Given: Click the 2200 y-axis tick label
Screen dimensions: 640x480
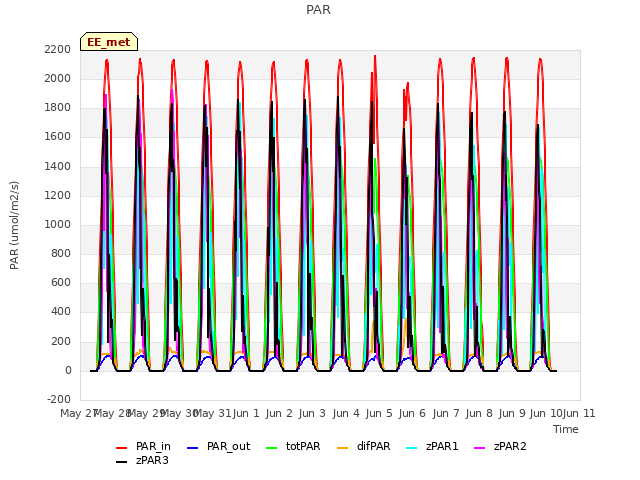Looking at the screenshot, I should 58,49.
